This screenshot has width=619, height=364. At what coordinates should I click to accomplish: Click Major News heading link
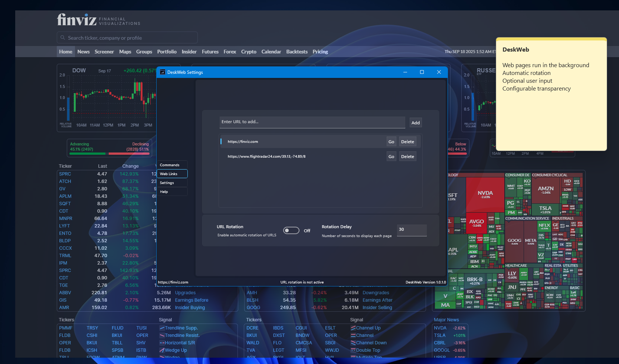pos(446,320)
